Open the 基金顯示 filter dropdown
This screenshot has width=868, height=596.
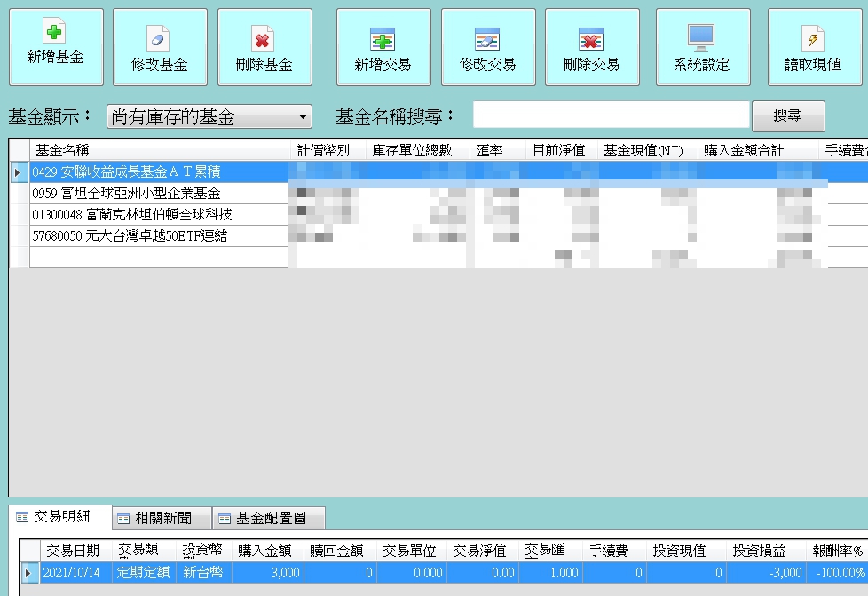point(209,117)
